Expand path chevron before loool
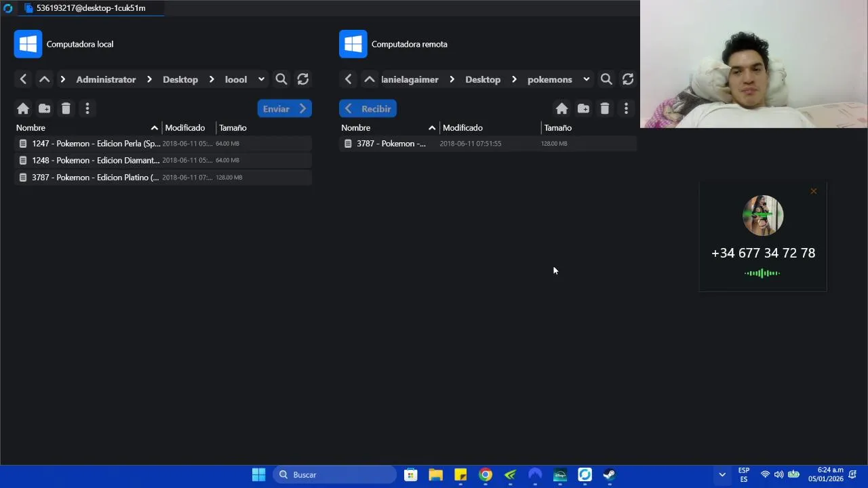The height and width of the screenshot is (488, 868). [x=212, y=79]
